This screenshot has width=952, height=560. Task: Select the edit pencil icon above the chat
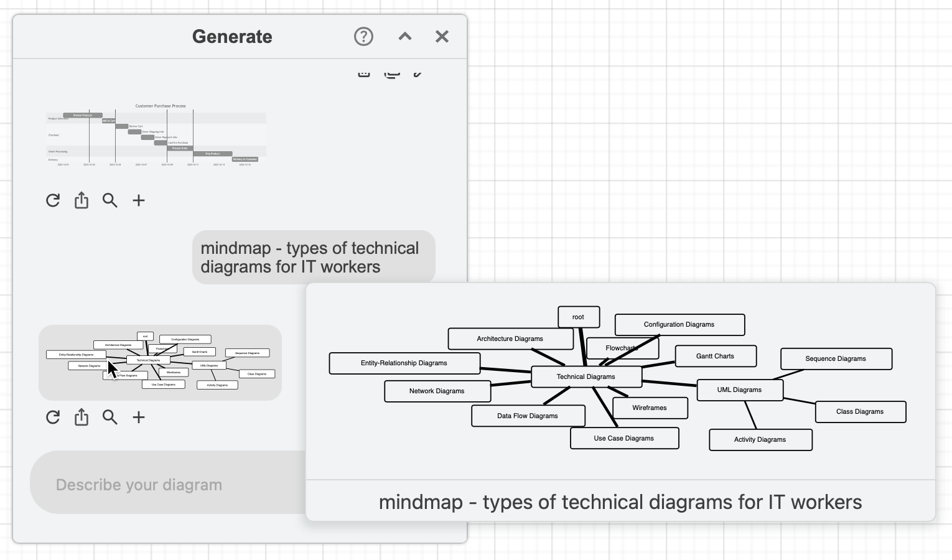[418, 73]
